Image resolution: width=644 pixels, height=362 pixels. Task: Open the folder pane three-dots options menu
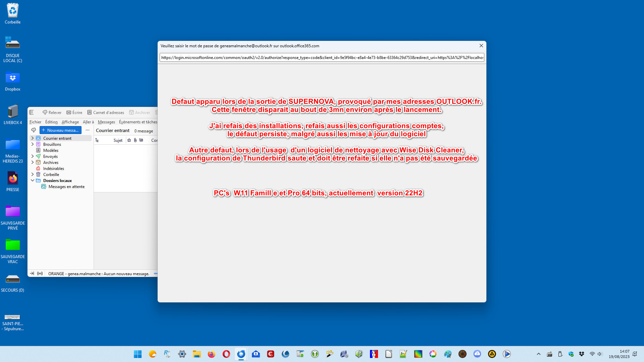click(x=88, y=130)
